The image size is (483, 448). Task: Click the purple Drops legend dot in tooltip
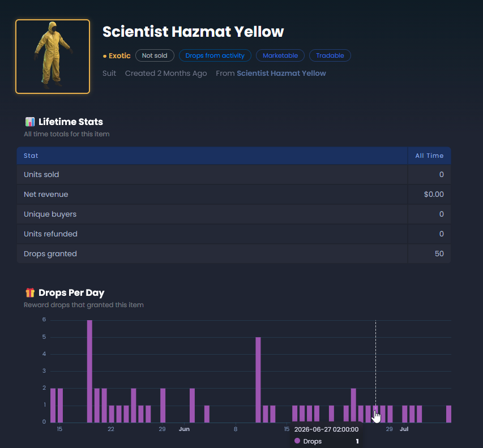pos(297,441)
